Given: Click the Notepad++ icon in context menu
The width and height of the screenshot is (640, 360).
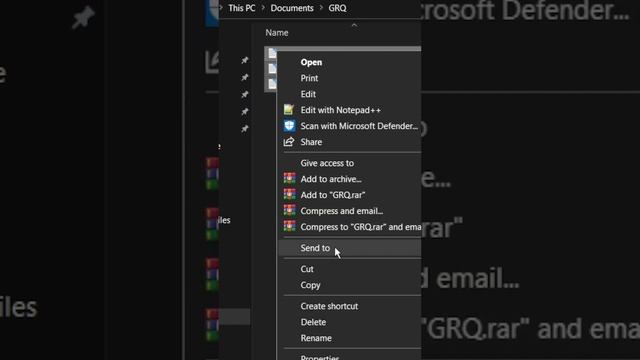Looking at the screenshot, I should pos(289,110).
